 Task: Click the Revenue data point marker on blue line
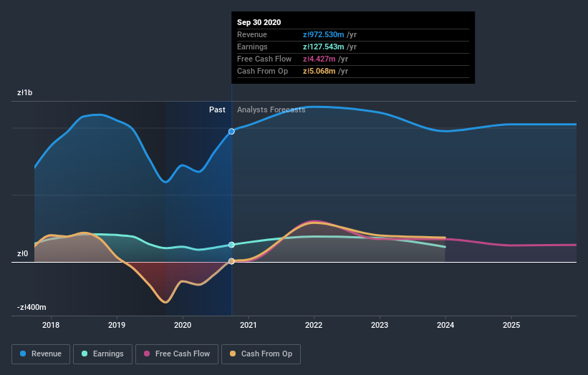tap(232, 132)
